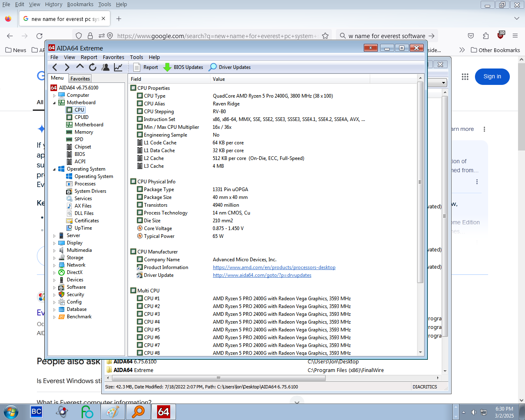Open the graph chart icon in AIDA64 toolbar
Screen dimensions: 525x420
point(118,67)
